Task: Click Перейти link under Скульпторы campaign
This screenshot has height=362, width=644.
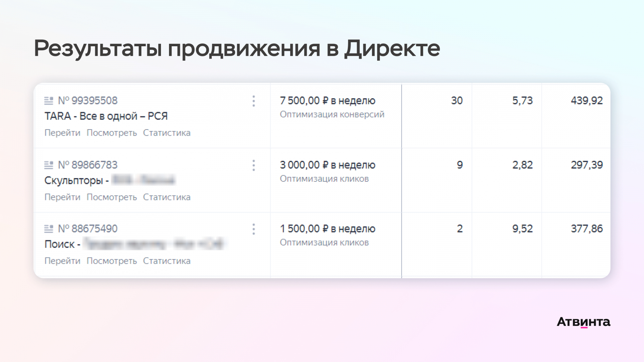Action: [62, 197]
